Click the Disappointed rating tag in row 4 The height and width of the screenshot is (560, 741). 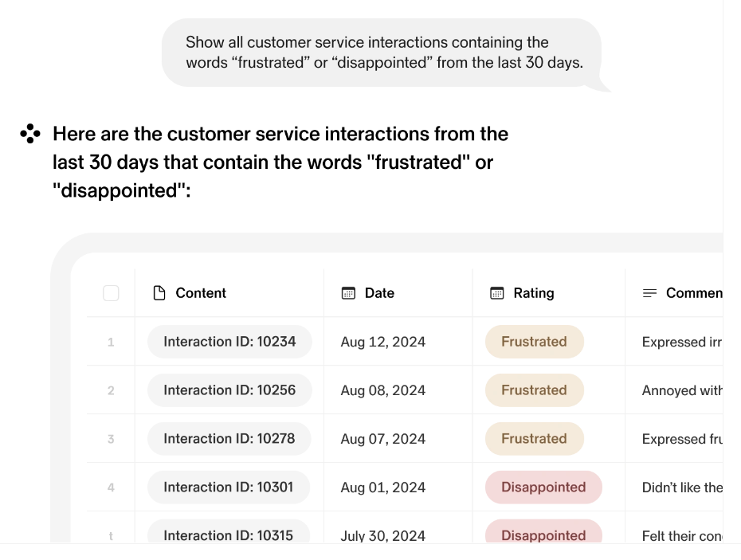[x=543, y=488]
